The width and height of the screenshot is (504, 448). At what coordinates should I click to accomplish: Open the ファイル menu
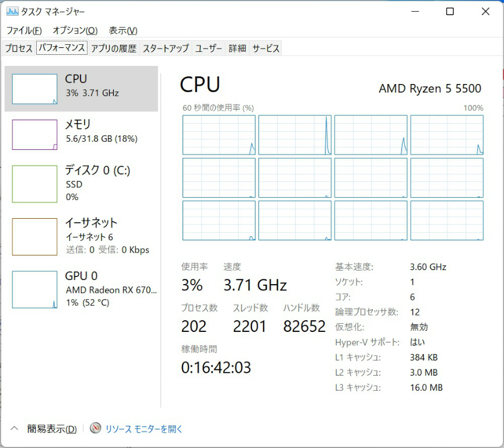click(x=24, y=30)
